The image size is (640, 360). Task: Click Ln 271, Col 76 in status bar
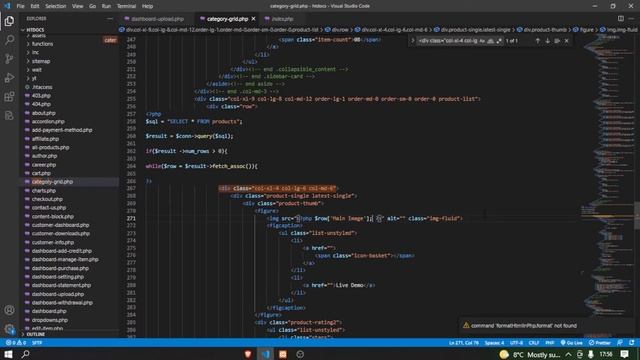tap(464, 343)
